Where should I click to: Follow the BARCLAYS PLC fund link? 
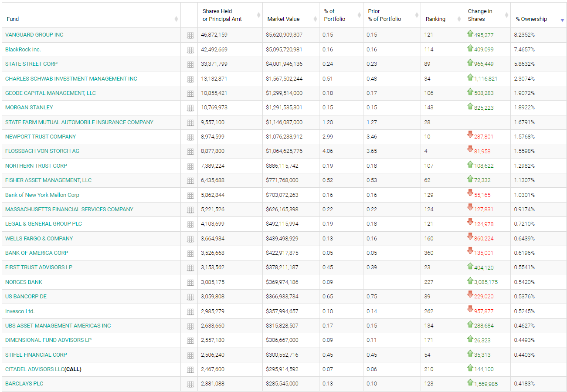[24, 384]
